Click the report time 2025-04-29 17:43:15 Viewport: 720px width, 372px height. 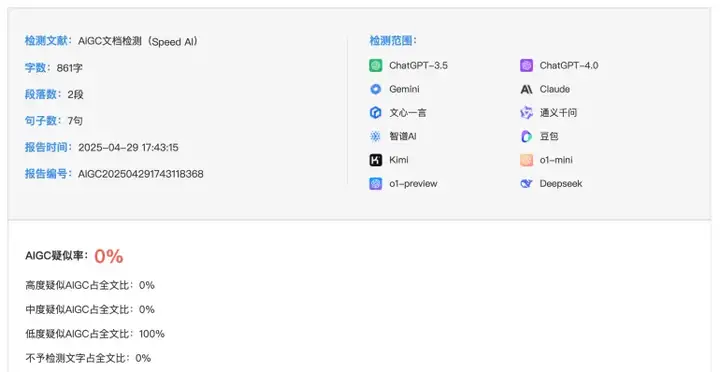click(128, 147)
